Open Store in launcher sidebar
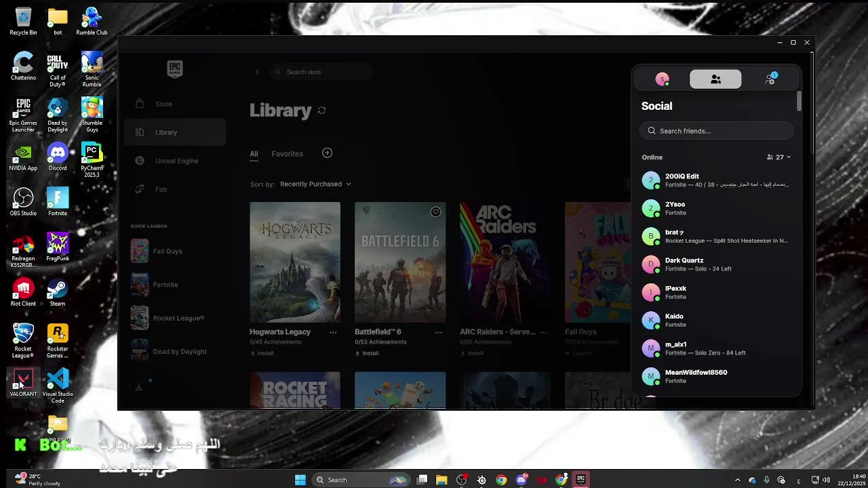This screenshot has height=488, width=868. 175,104
